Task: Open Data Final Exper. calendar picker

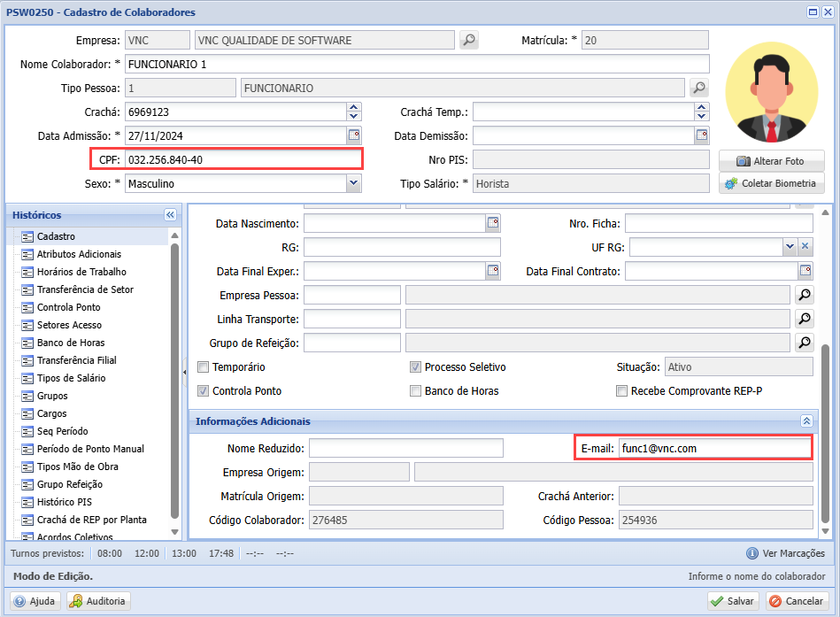Action: tap(493, 271)
